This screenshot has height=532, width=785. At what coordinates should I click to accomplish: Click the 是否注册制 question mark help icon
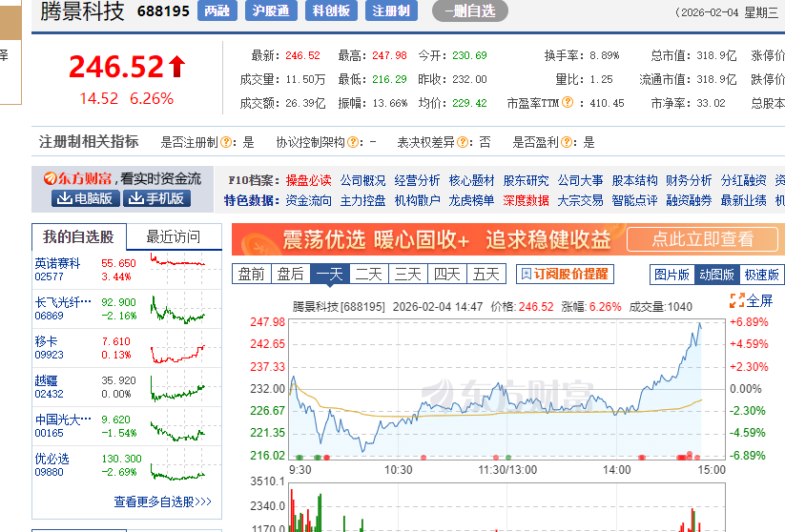click(x=226, y=142)
